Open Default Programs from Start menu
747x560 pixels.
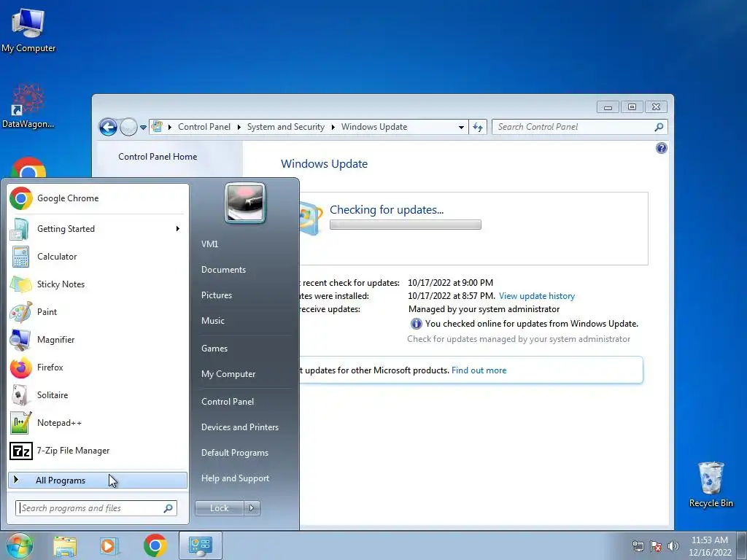(234, 453)
